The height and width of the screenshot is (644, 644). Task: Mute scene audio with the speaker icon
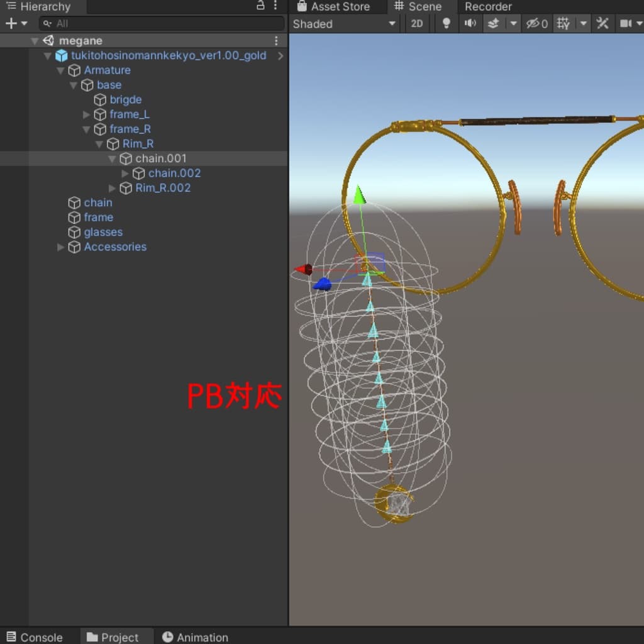470,24
